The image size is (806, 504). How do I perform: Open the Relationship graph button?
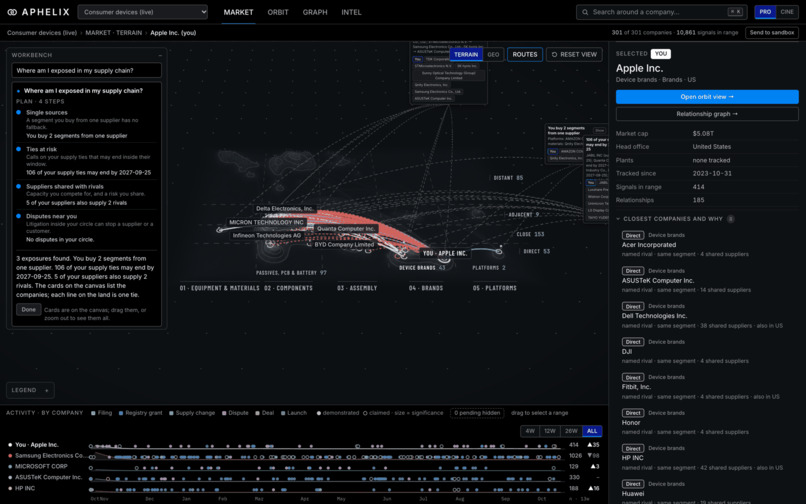pos(707,114)
